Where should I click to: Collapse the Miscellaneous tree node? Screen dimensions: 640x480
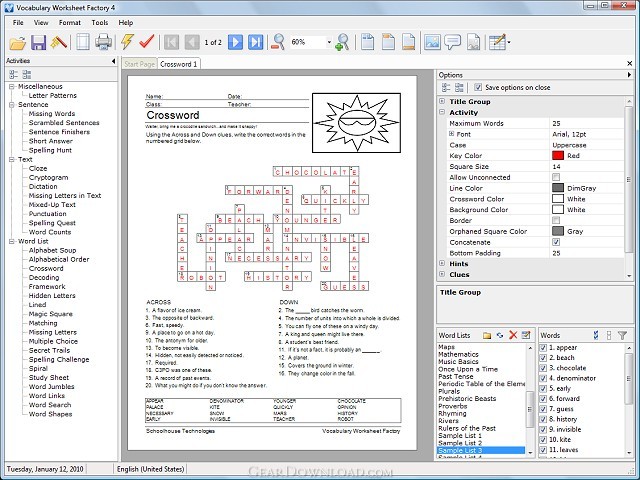pos(12,87)
